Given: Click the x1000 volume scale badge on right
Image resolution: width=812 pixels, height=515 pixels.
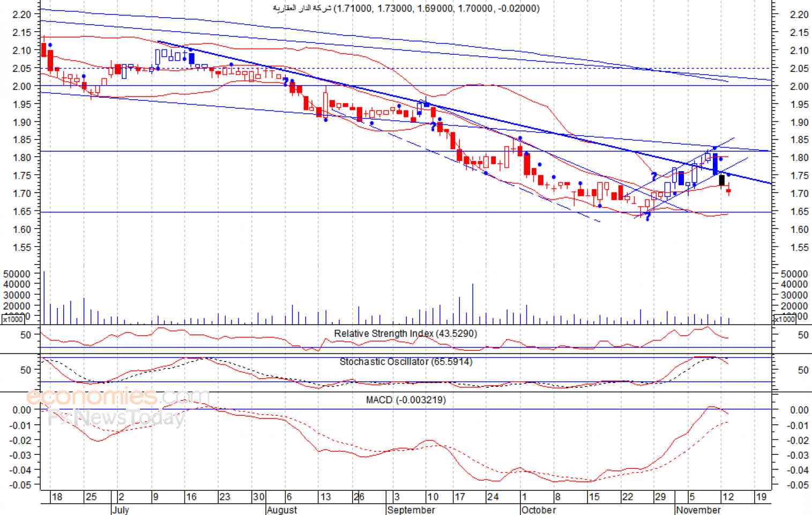Looking at the screenshot, I should 784,319.
